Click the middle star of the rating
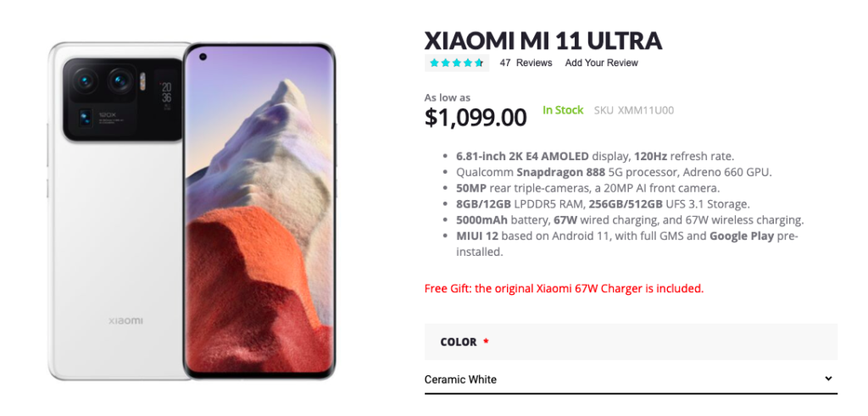 [457, 63]
